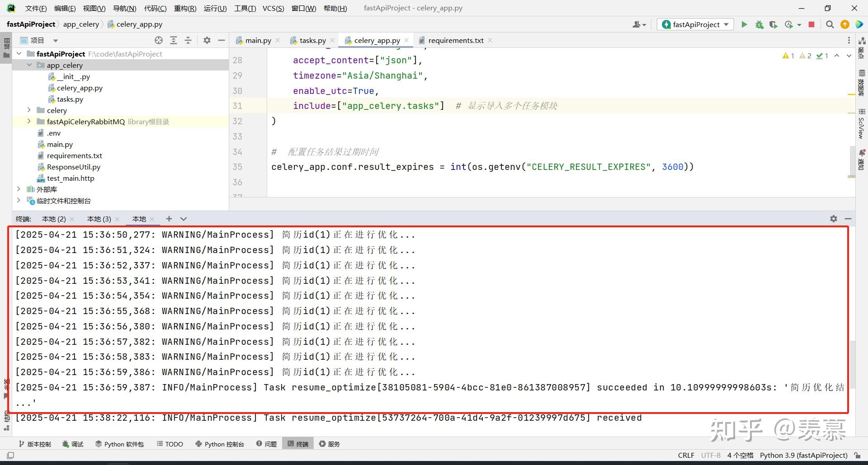Run with coverage using the shield icon
This screenshot has height=465, width=868.
pos(774,24)
